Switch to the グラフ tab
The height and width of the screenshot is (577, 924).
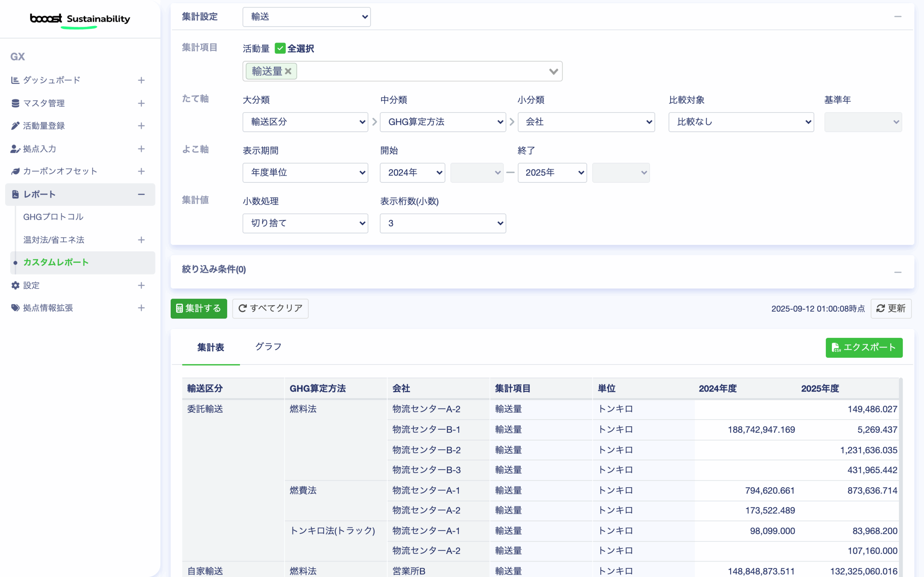tap(268, 347)
